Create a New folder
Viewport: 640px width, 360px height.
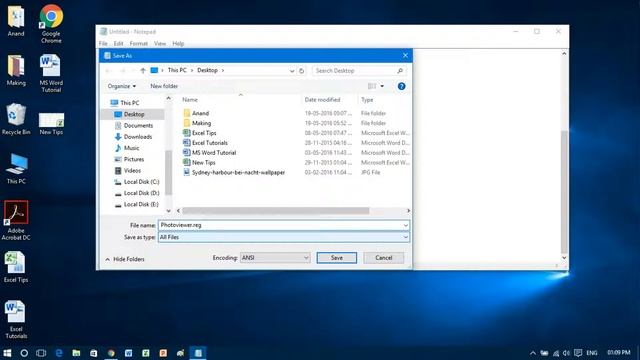click(x=164, y=86)
